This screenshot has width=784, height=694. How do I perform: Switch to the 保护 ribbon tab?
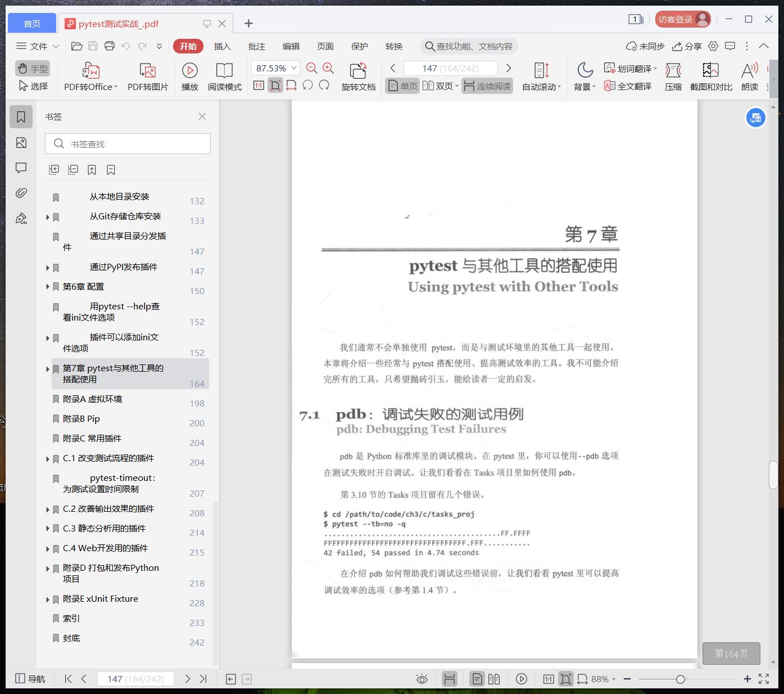tap(360, 46)
